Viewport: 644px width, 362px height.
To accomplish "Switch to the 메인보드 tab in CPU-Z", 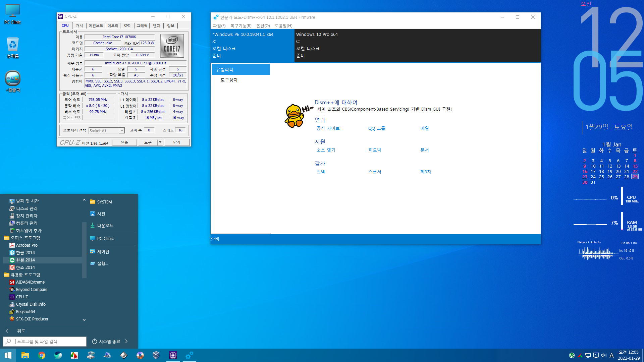I will pos(96,25).
